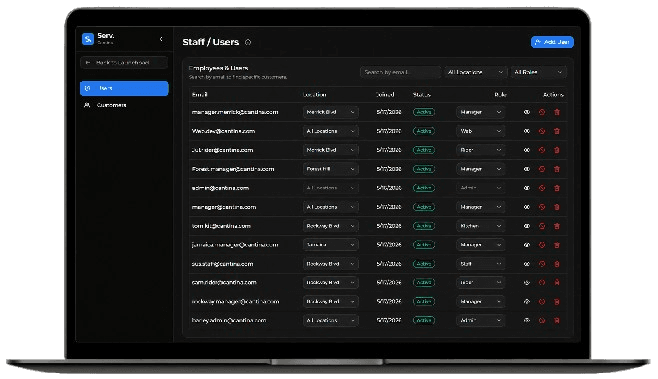Focus the Search by email field
The image size is (658, 379).
click(400, 72)
